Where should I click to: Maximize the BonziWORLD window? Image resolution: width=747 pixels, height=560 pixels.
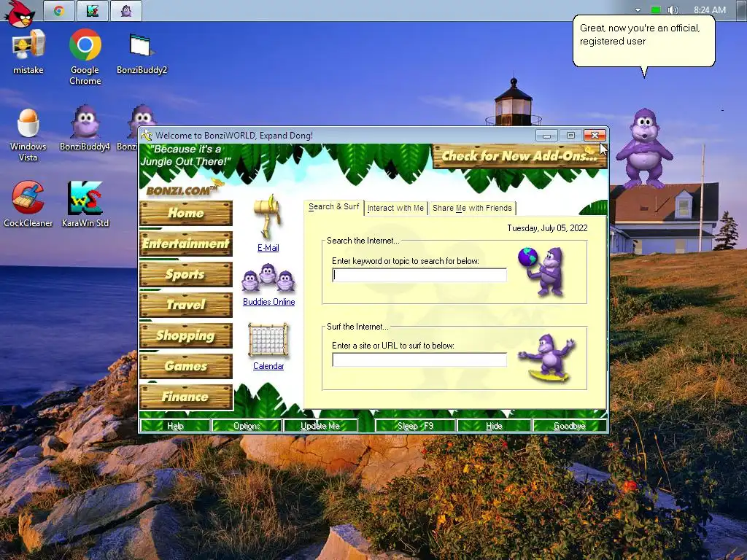tap(570, 136)
